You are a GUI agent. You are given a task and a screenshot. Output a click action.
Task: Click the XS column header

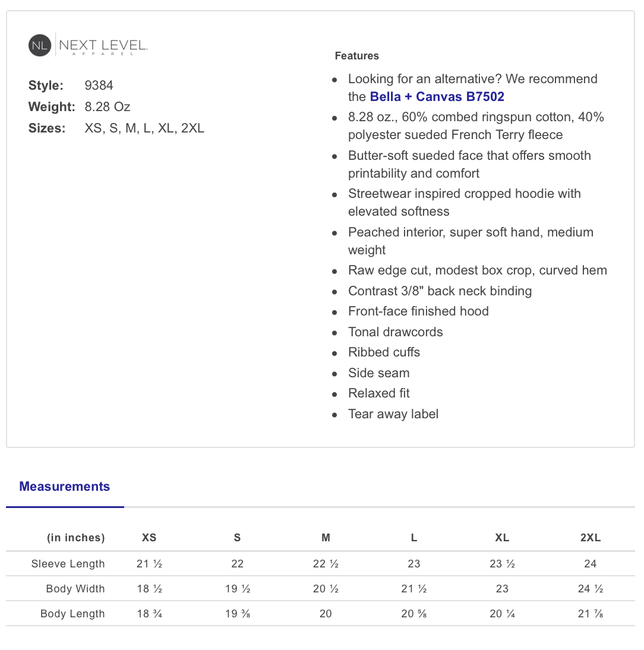[149, 538]
